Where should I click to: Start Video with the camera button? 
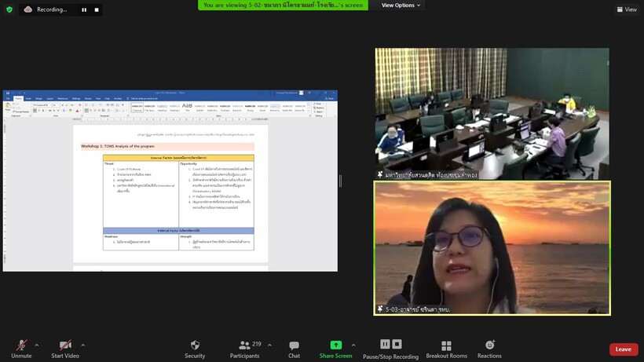pyautogui.click(x=65, y=349)
